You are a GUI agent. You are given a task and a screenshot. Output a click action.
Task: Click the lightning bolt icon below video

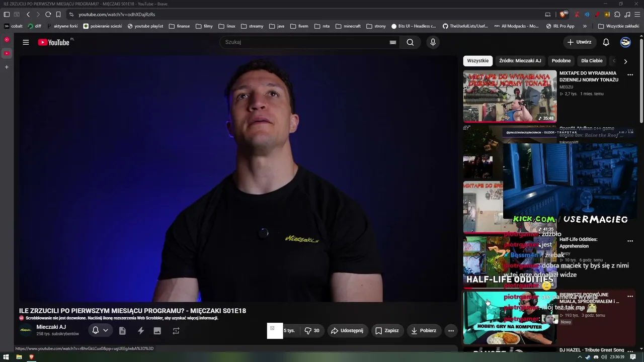click(x=141, y=331)
